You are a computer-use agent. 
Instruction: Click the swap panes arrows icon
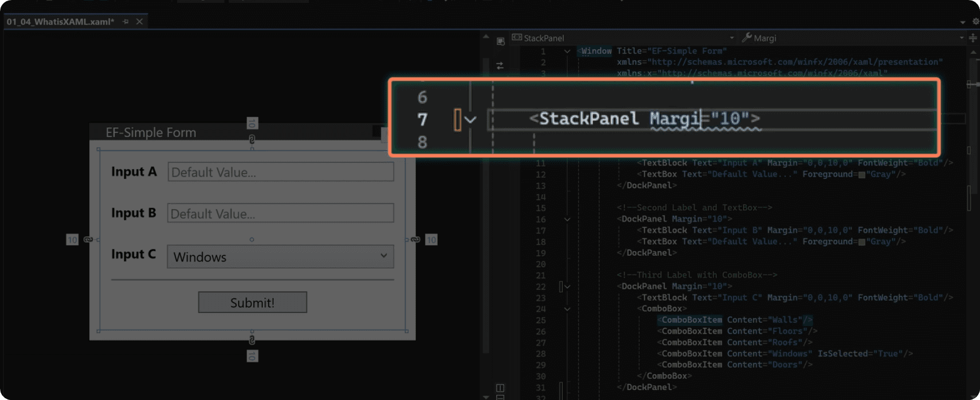tap(500, 66)
